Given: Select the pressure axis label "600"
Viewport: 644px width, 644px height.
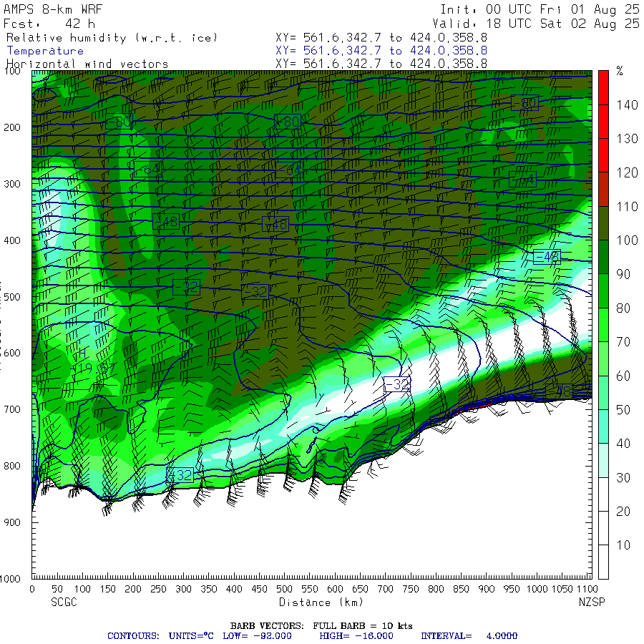Looking at the screenshot, I should (x=12, y=353).
